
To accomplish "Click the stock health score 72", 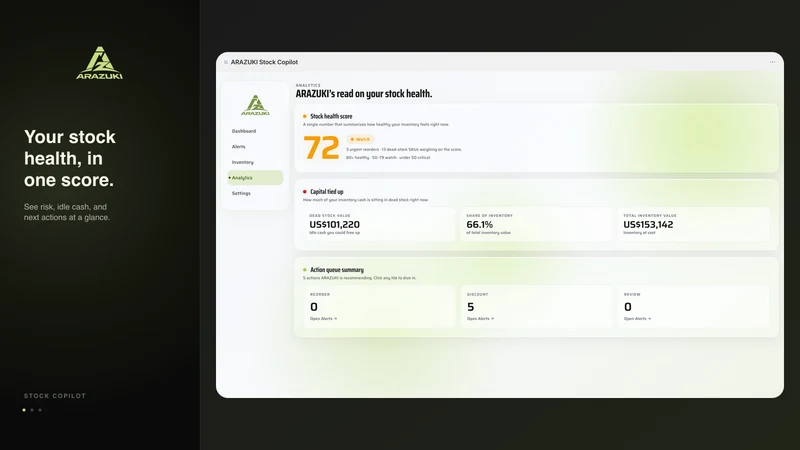I will [x=321, y=148].
